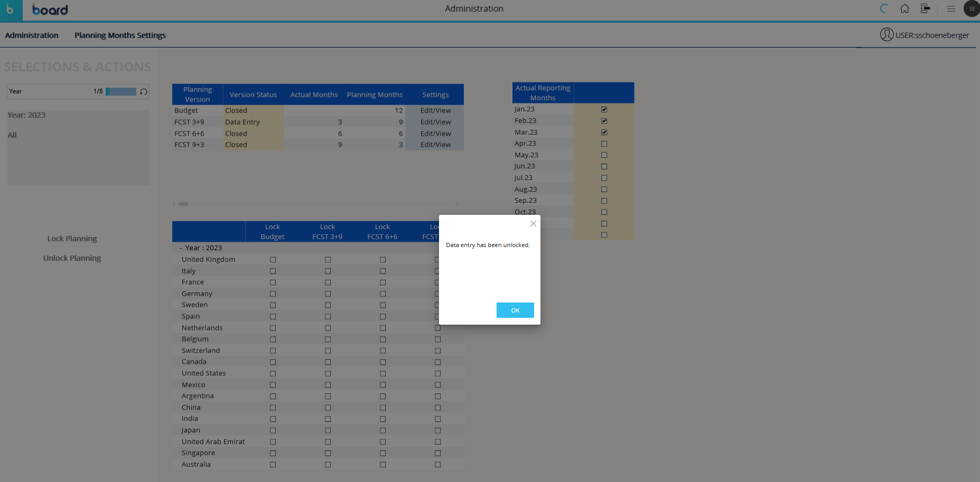Tick Lock FCST 6+6 for United States

[x=382, y=374]
